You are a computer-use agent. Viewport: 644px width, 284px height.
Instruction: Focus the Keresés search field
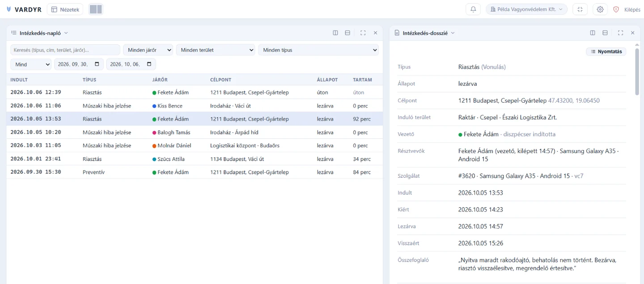coord(65,50)
